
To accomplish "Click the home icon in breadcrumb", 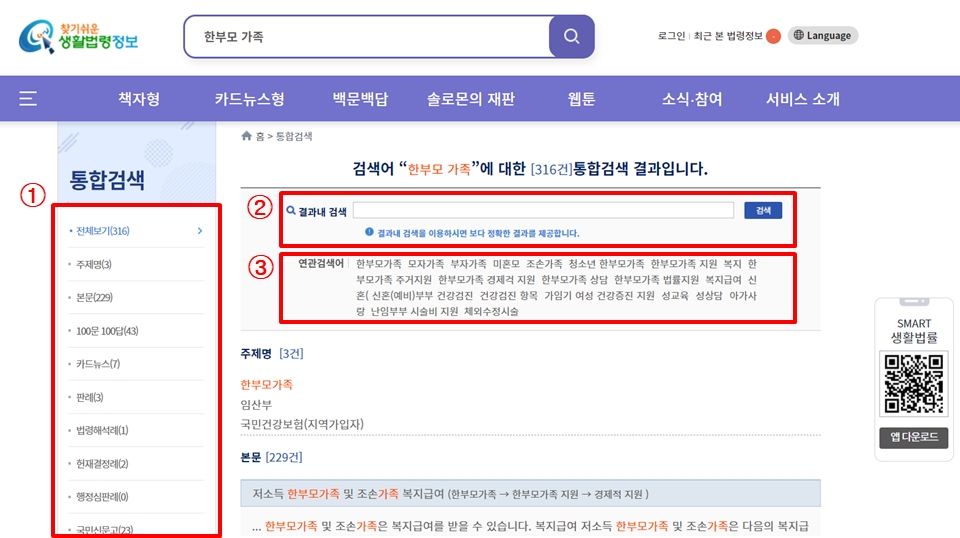I will (x=247, y=136).
